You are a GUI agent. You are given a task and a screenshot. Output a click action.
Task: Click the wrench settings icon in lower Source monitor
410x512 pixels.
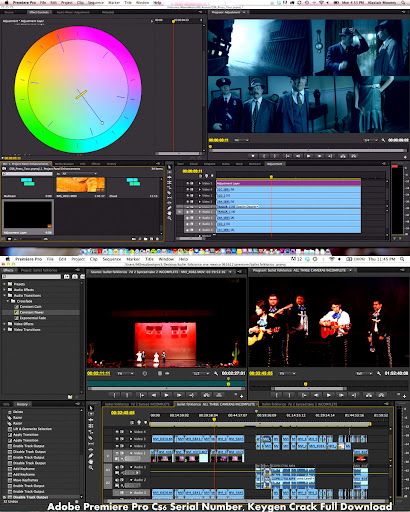point(216,373)
